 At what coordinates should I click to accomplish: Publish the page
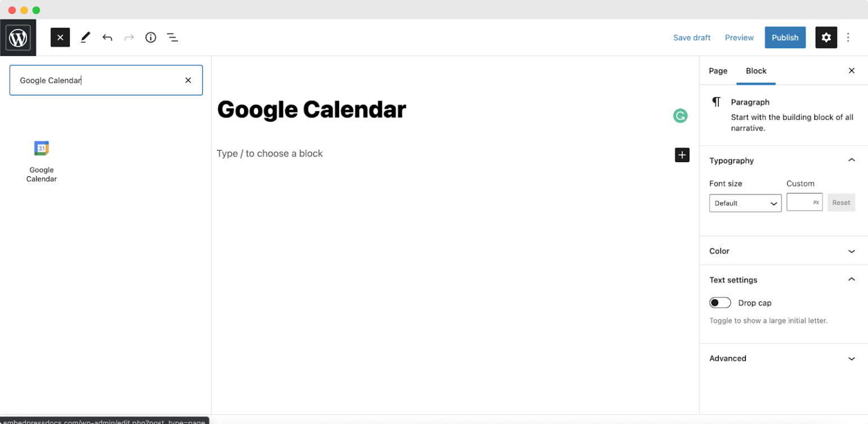click(784, 37)
